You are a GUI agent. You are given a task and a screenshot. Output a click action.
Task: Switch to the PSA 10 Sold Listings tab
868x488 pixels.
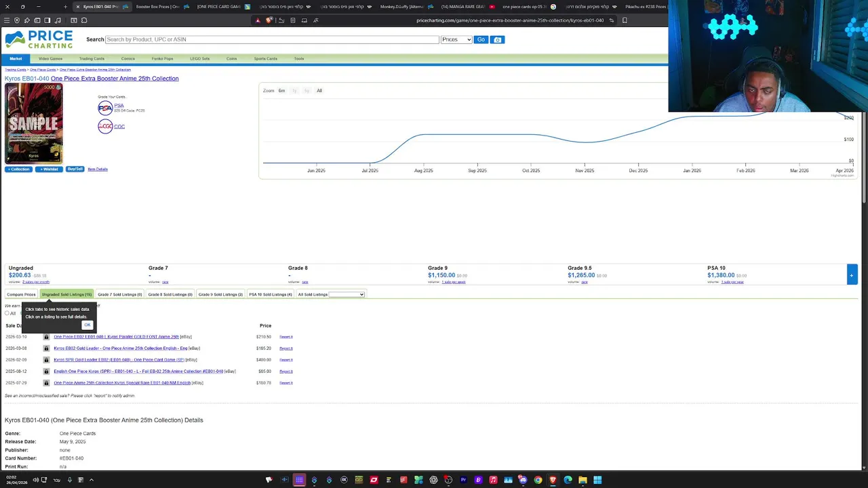(271, 294)
